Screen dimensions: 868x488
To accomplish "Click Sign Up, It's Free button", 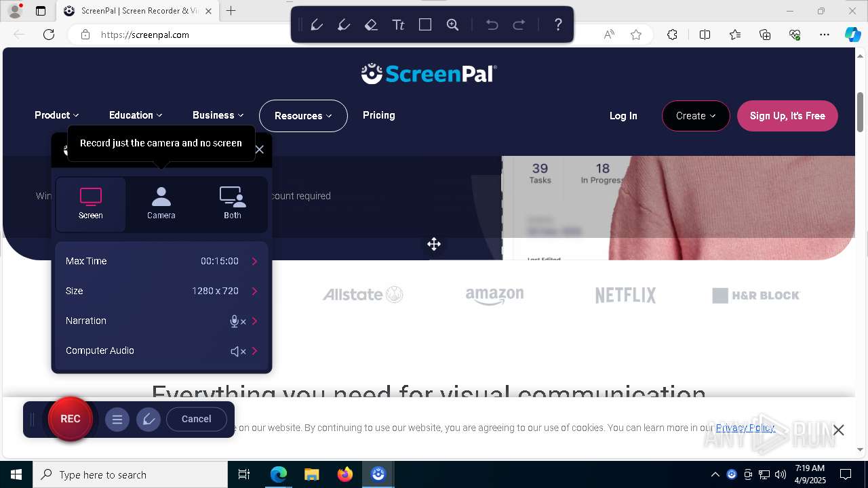I will pyautogui.click(x=787, y=116).
